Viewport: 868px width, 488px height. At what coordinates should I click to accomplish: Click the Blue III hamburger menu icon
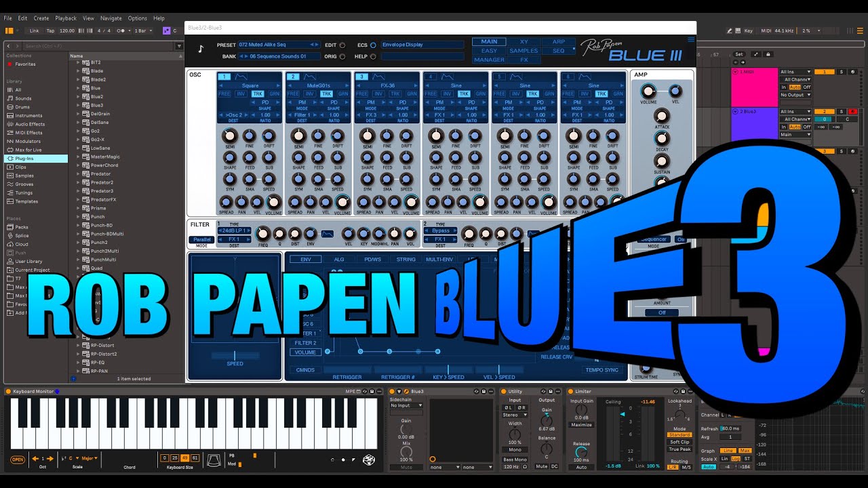[x=691, y=40]
